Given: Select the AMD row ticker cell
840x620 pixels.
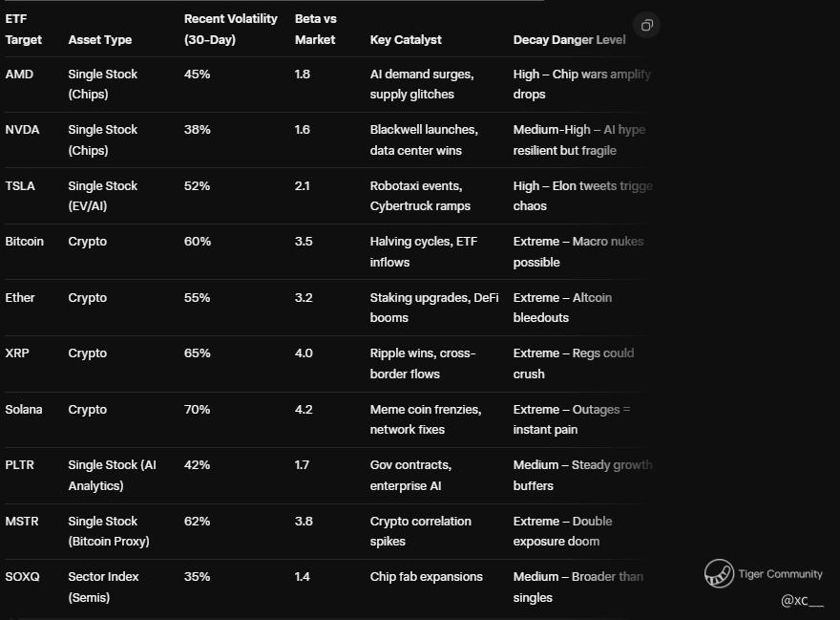Looking at the screenshot, I should coord(19,74).
